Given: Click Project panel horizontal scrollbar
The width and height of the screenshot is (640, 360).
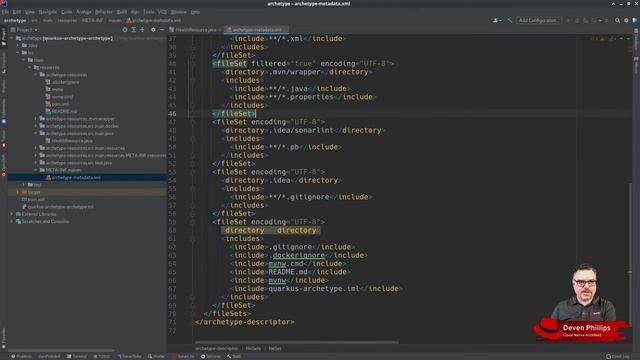Looking at the screenshot, I should [x=61, y=351].
